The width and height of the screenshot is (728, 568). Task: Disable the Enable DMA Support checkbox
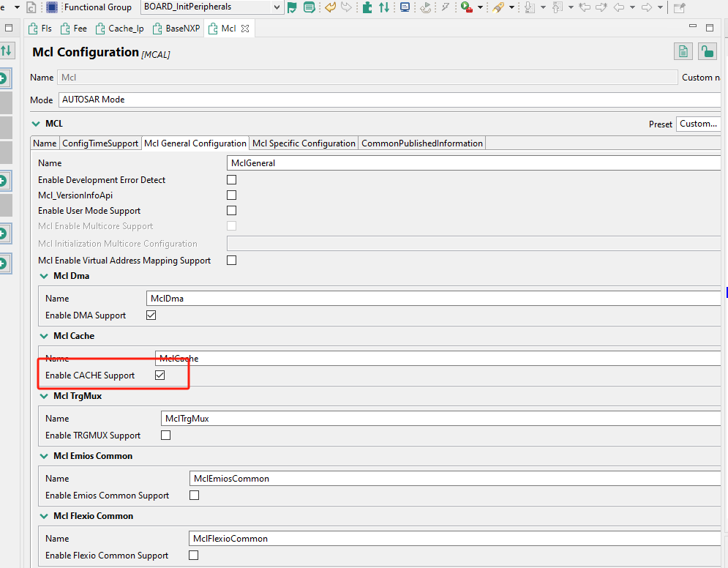(x=151, y=315)
